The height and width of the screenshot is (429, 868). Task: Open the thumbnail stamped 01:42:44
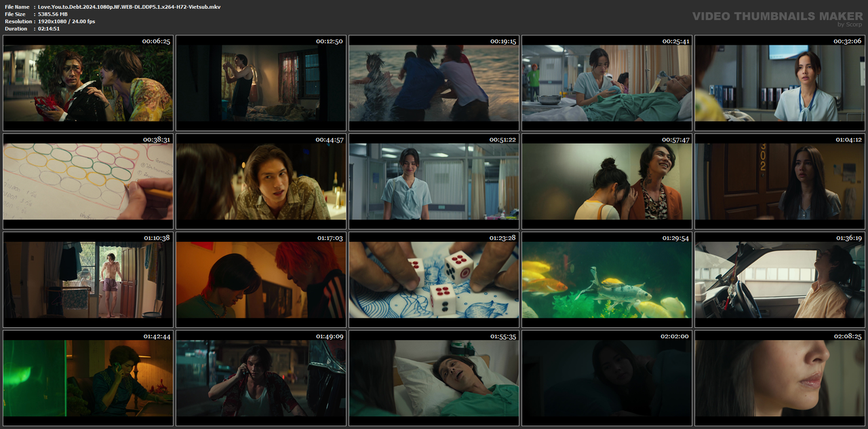pyautogui.click(x=88, y=378)
